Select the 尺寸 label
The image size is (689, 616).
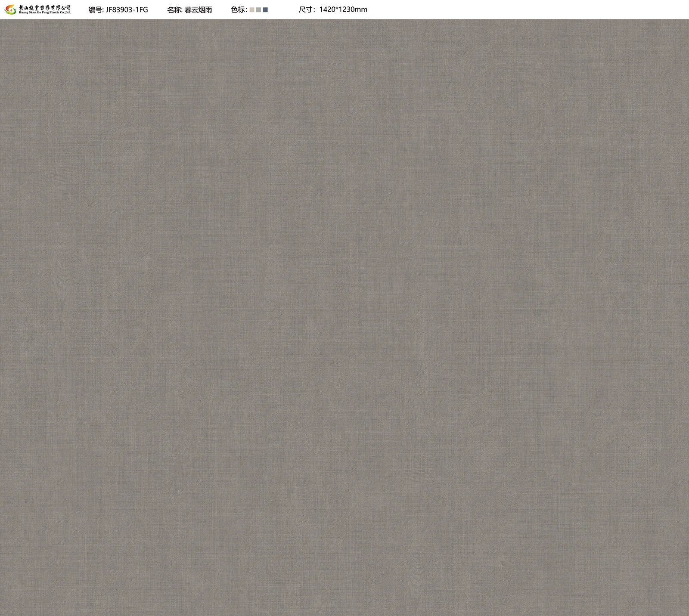pos(307,9)
